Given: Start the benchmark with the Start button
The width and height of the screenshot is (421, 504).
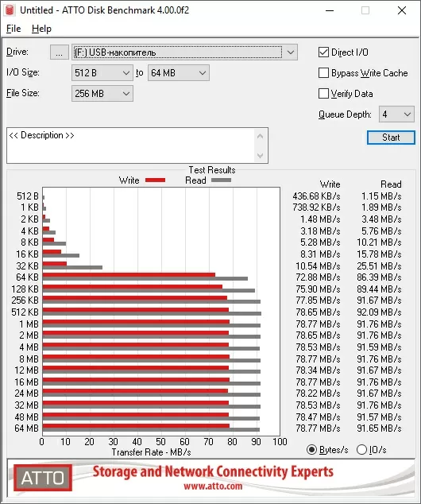Looking at the screenshot, I should (x=391, y=138).
